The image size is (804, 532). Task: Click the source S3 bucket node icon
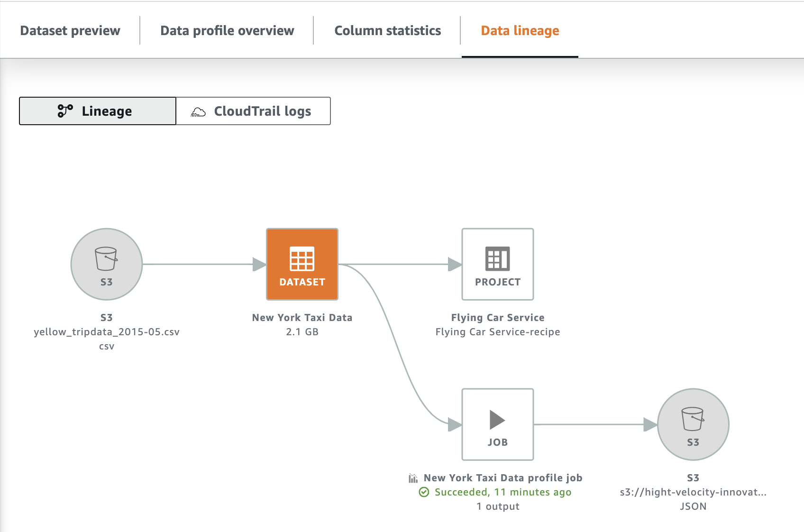107,264
